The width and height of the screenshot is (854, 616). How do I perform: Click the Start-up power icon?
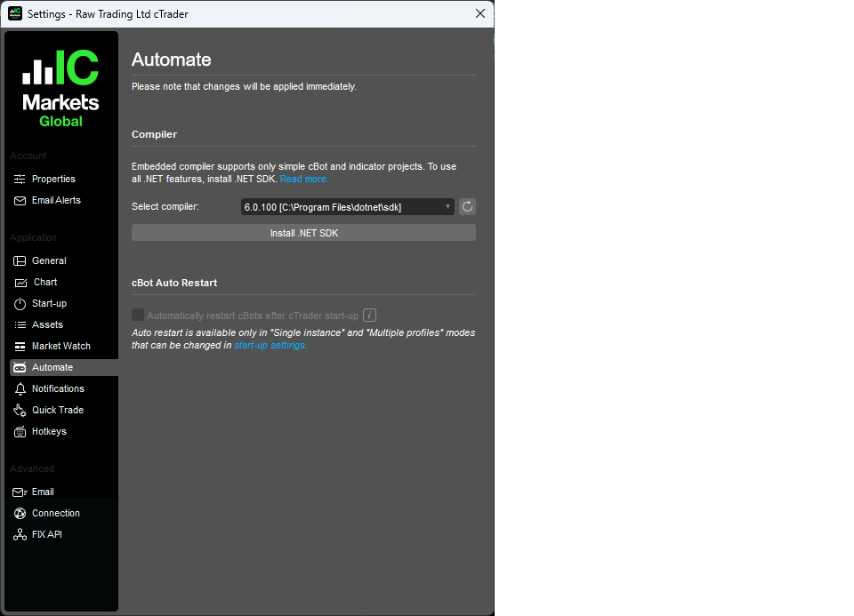[x=20, y=304]
